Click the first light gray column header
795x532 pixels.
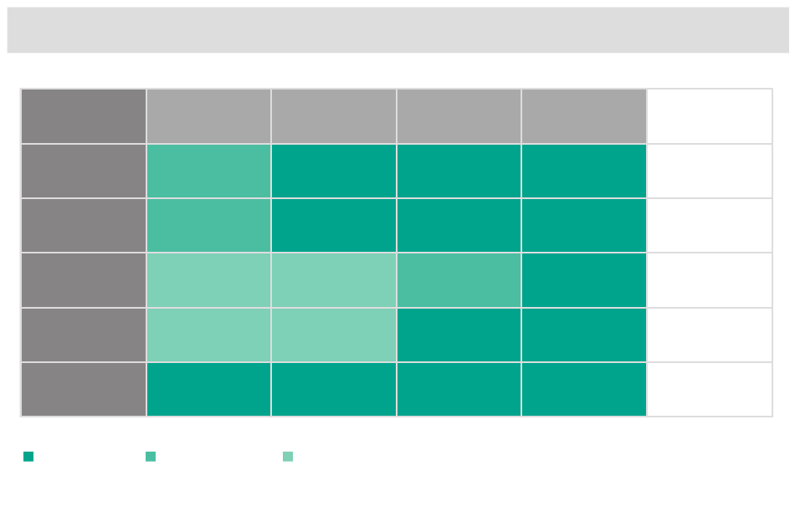point(209,116)
